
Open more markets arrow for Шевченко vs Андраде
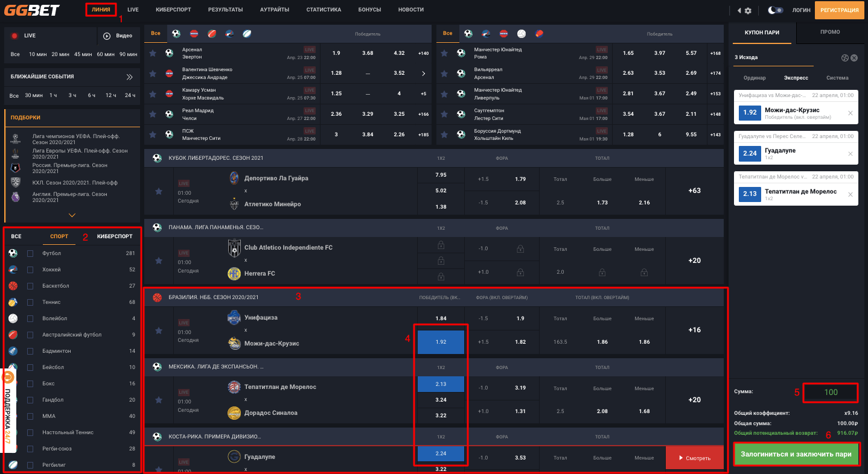(423, 74)
